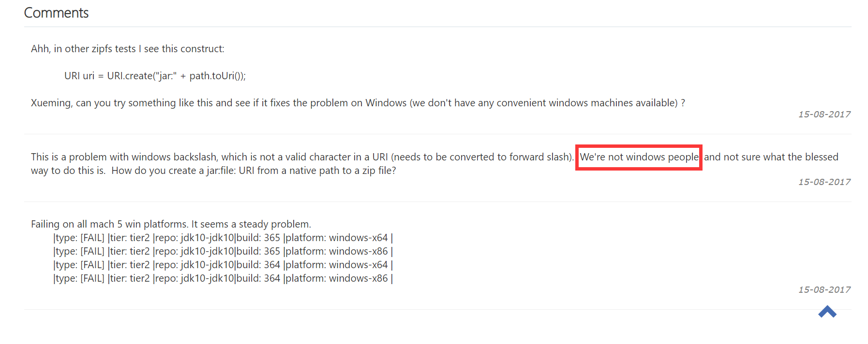Click the third comment's 15-08-2017 date
The height and width of the screenshot is (344, 868).
pos(824,289)
